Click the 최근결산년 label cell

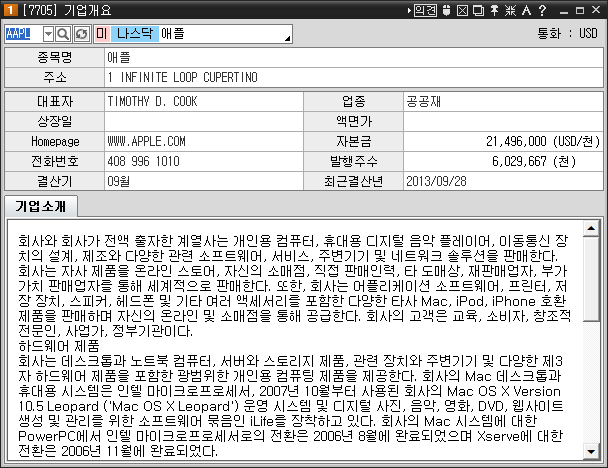tap(354, 181)
